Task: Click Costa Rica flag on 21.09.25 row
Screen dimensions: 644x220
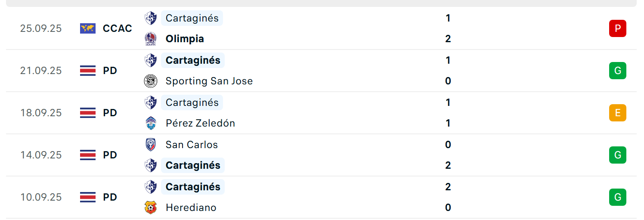Action: [88, 71]
